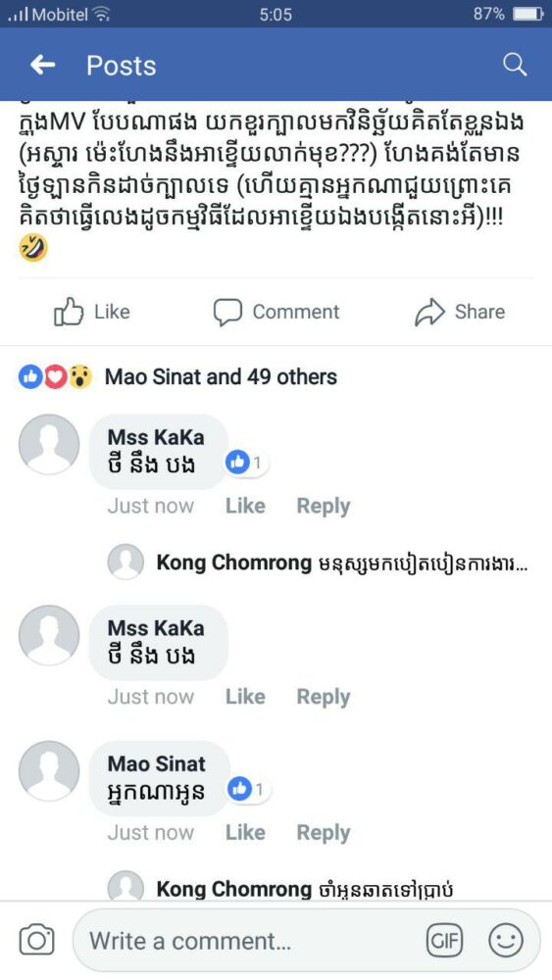
Task: Open camera icon beside comment box
Action: tap(36, 941)
